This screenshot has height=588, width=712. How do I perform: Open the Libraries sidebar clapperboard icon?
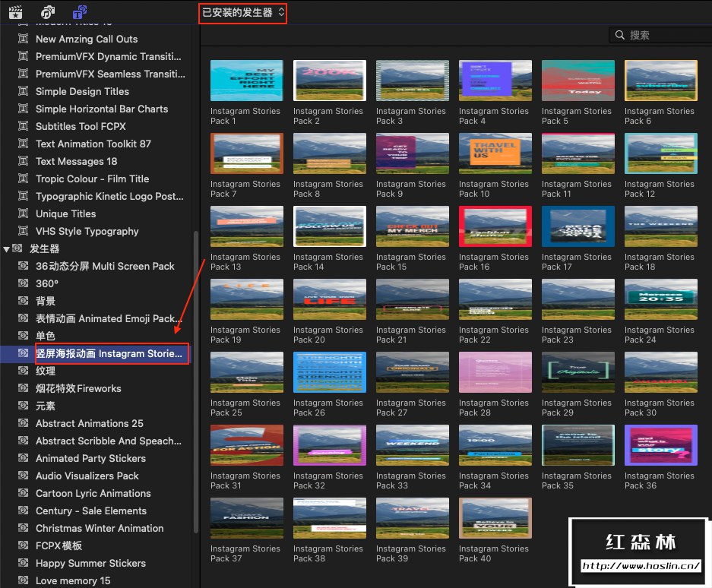(15, 12)
